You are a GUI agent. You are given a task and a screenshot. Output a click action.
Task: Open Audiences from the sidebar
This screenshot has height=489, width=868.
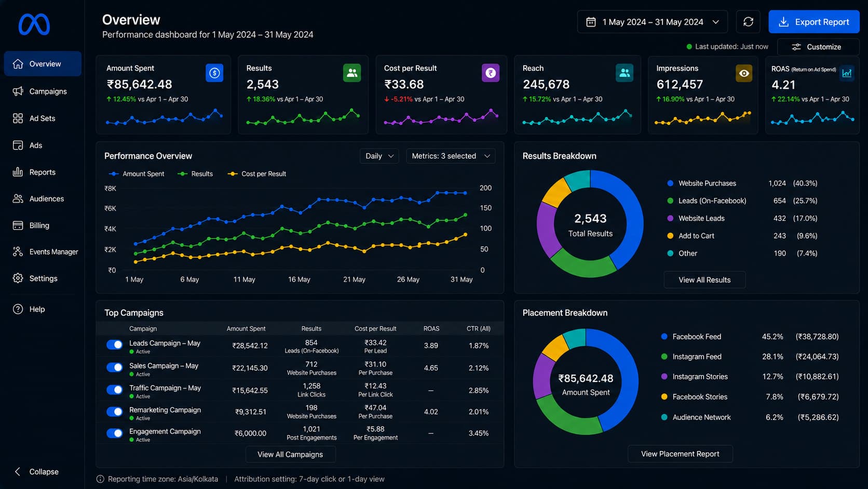point(43,199)
